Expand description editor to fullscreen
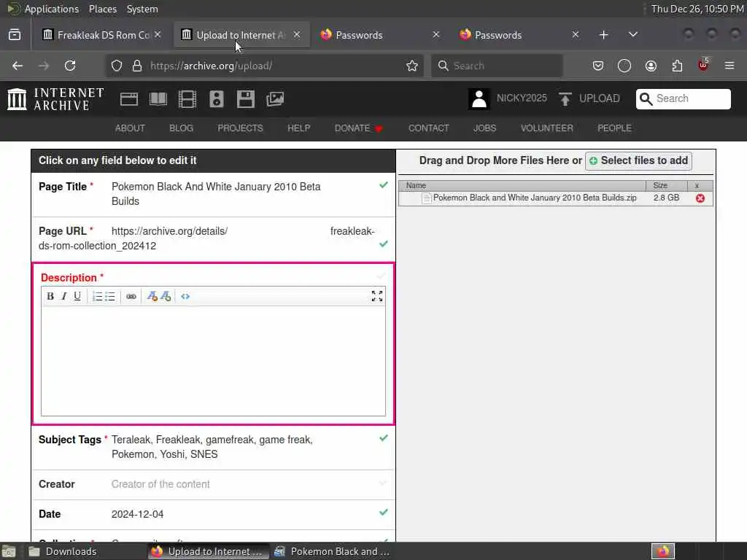Viewport: 747px width, 560px height. coord(377,296)
